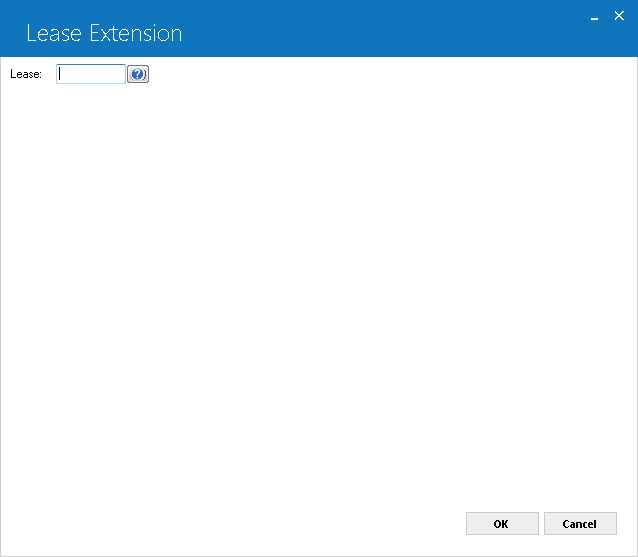Viewport: 638px width, 557px height.
Task: Click the blue header bar of the dialog
Action: pos(319,28)
